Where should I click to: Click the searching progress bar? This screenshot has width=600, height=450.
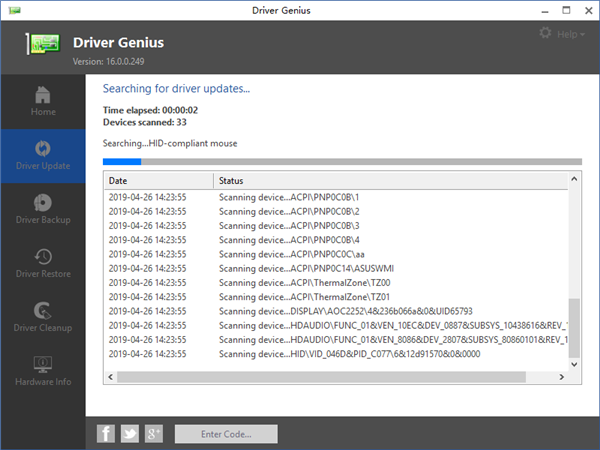tap(341, 160)
